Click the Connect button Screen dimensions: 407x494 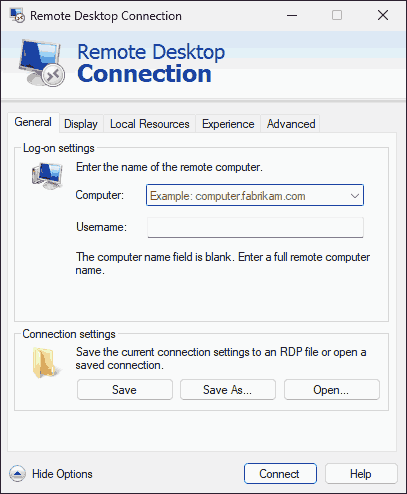click(280, 474)
